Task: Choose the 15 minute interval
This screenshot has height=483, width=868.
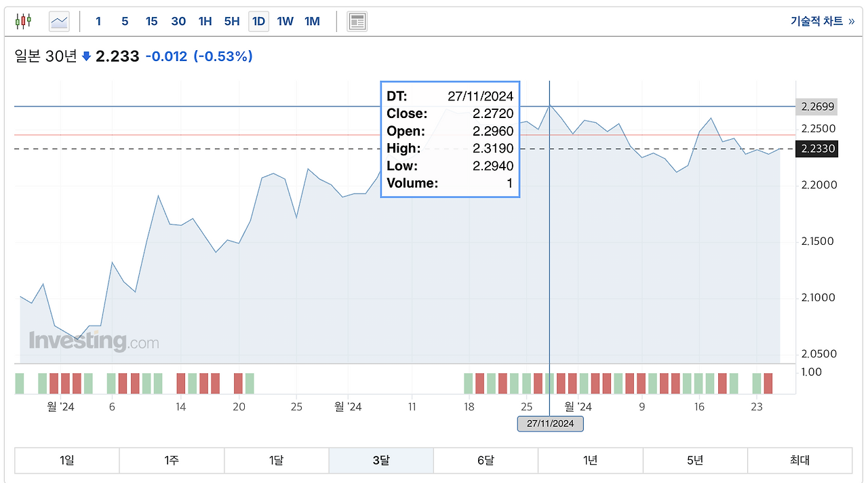Action: click(x=151, y=21)
